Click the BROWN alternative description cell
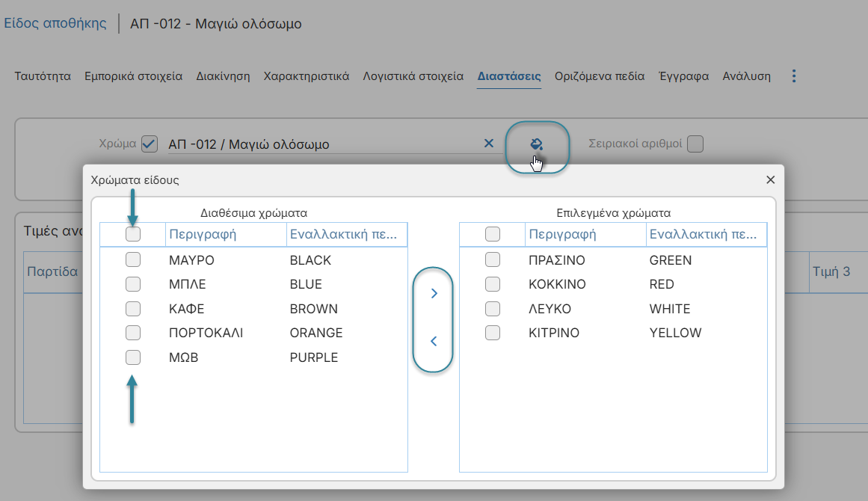This screenshot has height=501, width=868. pos(314,309)
